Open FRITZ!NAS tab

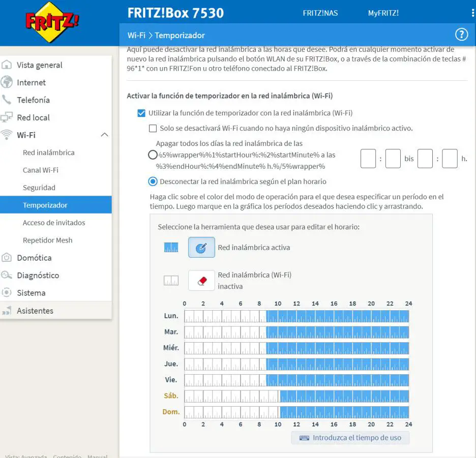pos(320,13)
